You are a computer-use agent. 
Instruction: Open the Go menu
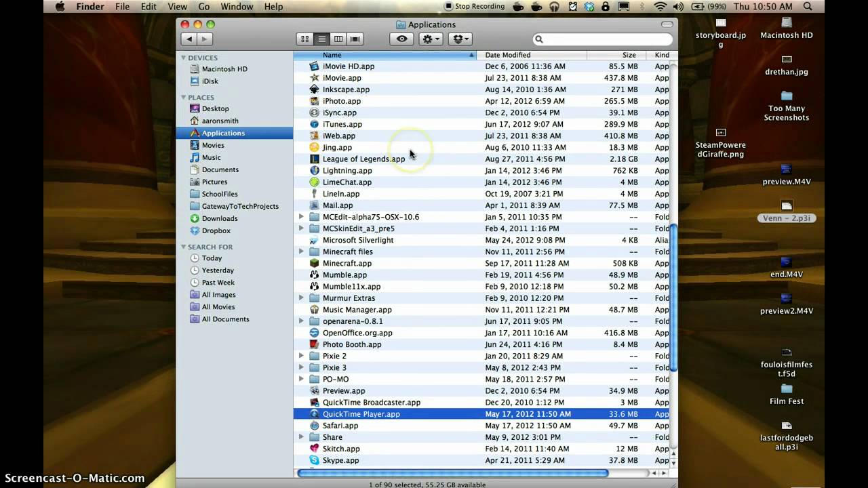[204, 7]
